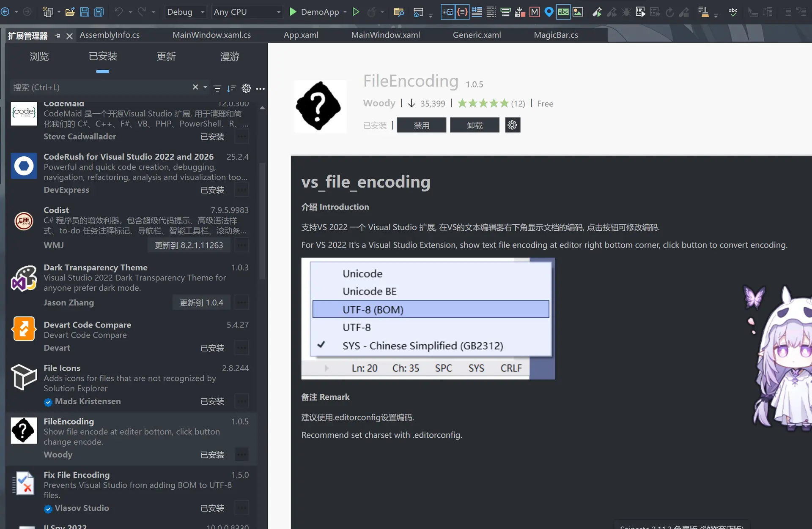Clear the extension search box
This screenshot has width=812, height=529.
(195, 87)
